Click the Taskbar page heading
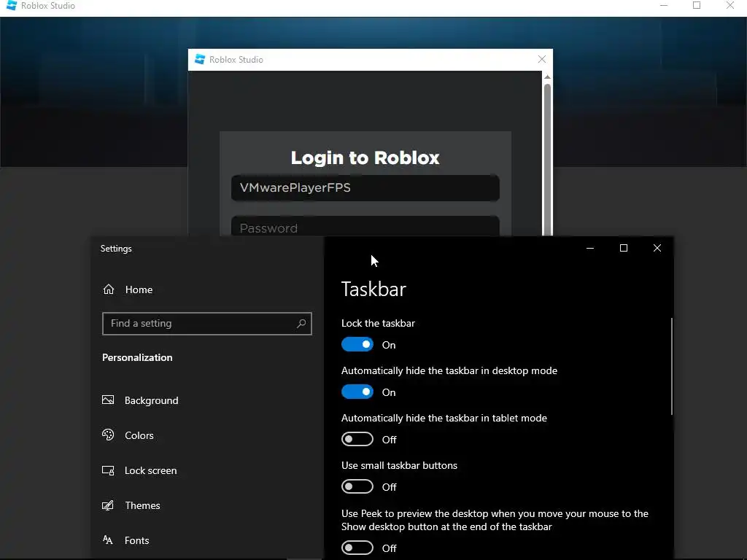The height and width of the screenshot is (560, 747). (x=373, y=289)
